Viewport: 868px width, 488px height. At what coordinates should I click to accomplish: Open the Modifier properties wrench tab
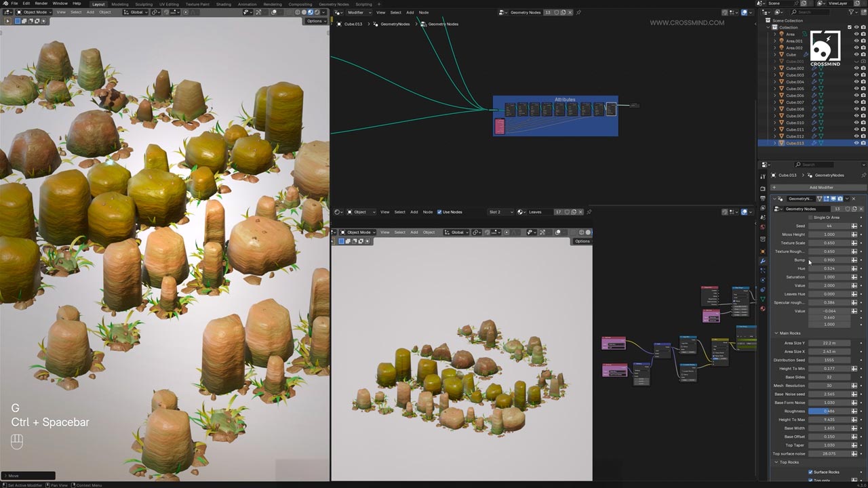point(763,261)
